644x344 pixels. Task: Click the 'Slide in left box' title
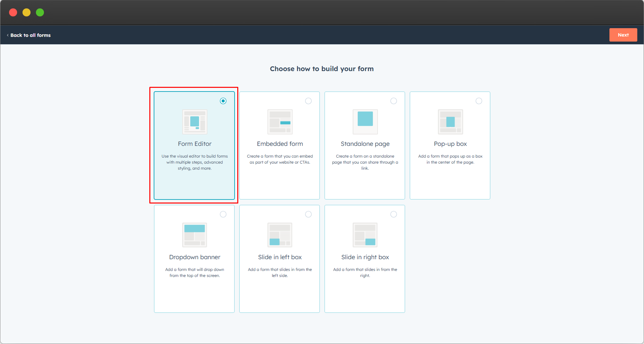coord(280,257)
